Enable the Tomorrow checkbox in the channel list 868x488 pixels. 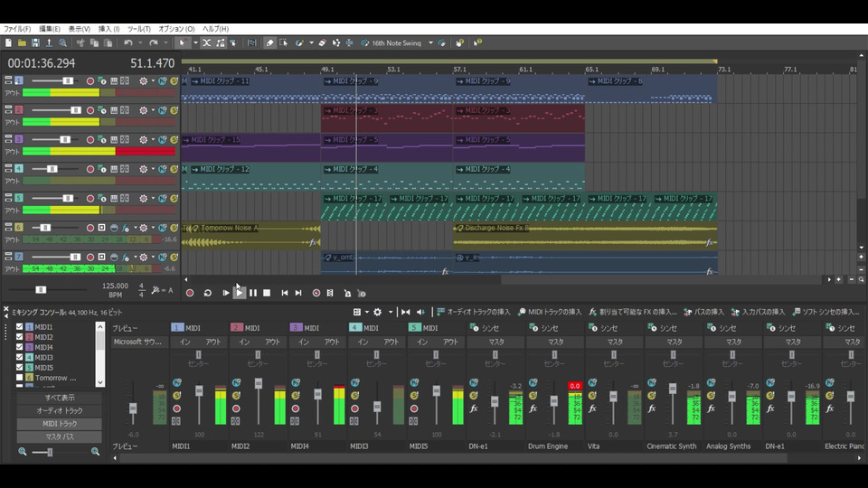(x=21, y=378)
